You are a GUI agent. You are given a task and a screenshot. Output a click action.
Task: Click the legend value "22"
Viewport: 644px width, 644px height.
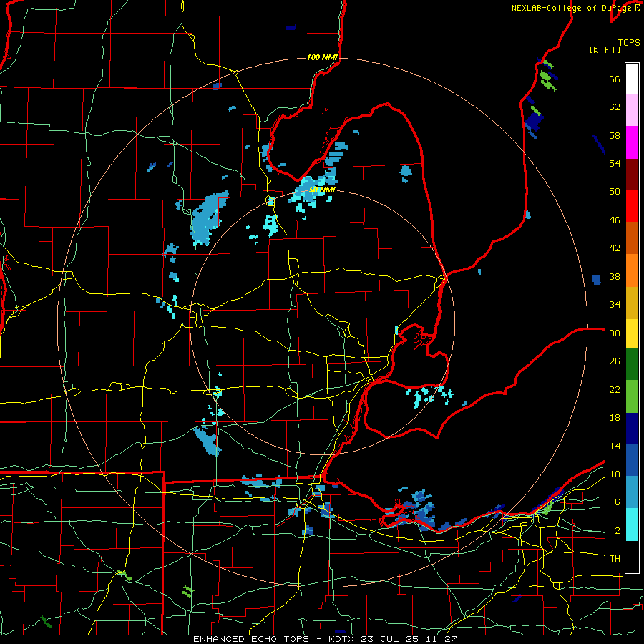[x=615, y=389]
